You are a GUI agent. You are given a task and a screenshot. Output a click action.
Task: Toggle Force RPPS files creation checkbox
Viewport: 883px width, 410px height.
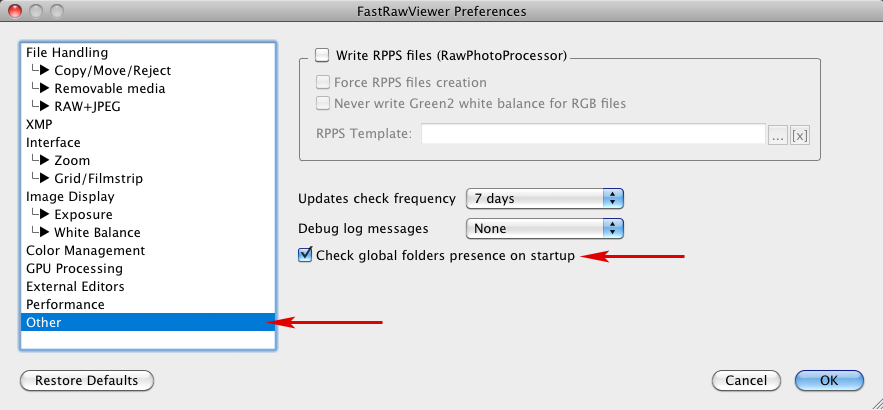[x=323, y=83]
